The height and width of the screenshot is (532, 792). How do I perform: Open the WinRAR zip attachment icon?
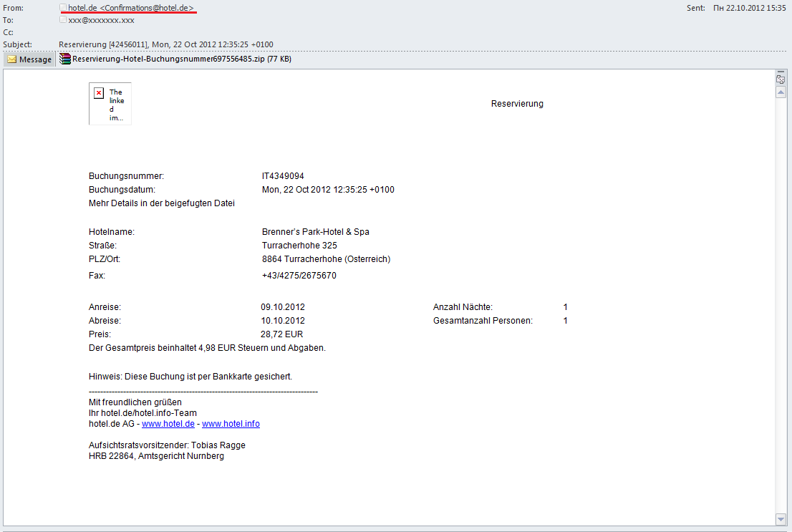pos(65,59)
